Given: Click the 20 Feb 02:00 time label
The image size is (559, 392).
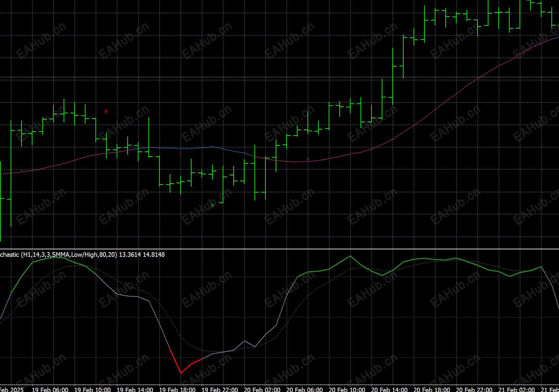Looking at the screenshot, I should tap(262, 389).
